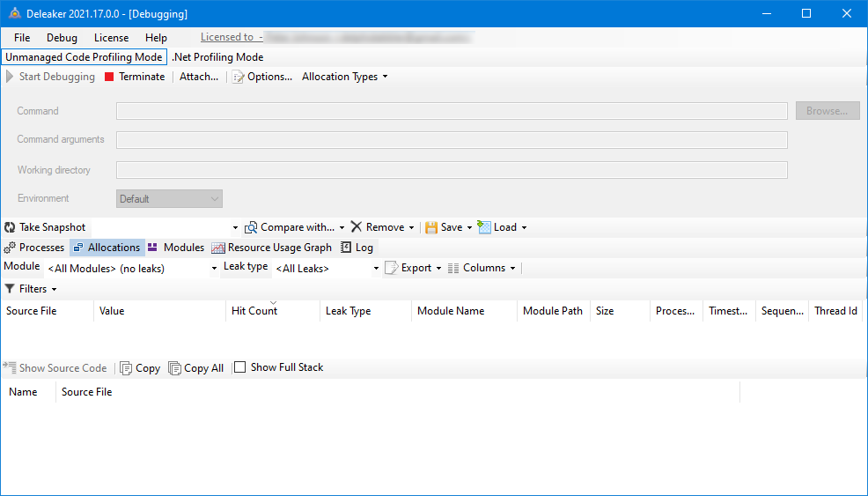Click the Deleaker app logo in title bar
This screenshot has width=868, height=496.
pos(14,14)
